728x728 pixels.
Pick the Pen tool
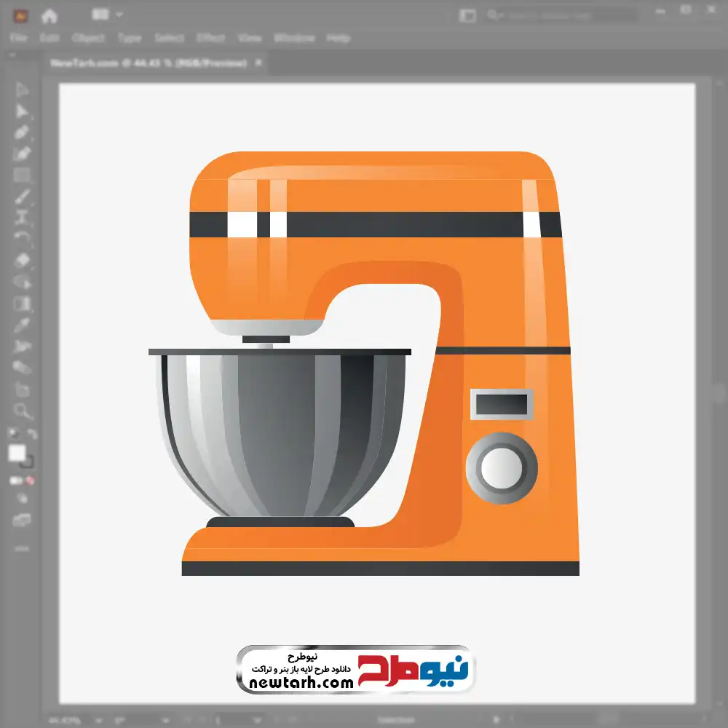[x=22, y=132]
